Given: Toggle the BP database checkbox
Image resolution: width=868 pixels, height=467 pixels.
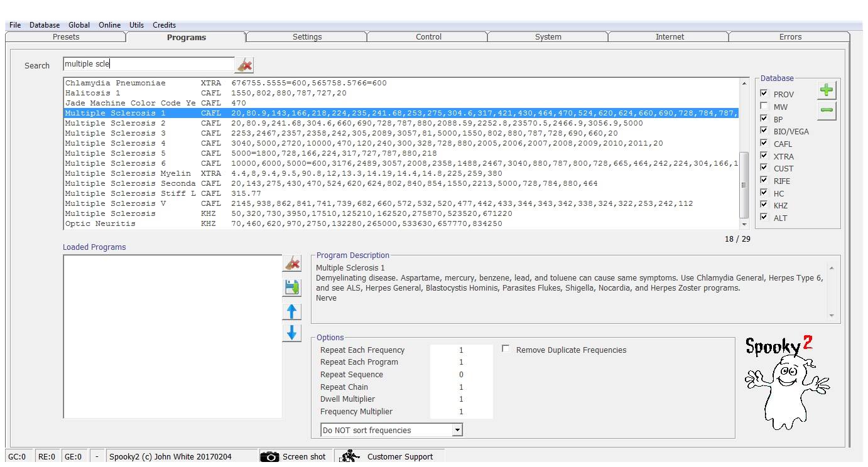Looking at the screenshot, I should point(764,118).
